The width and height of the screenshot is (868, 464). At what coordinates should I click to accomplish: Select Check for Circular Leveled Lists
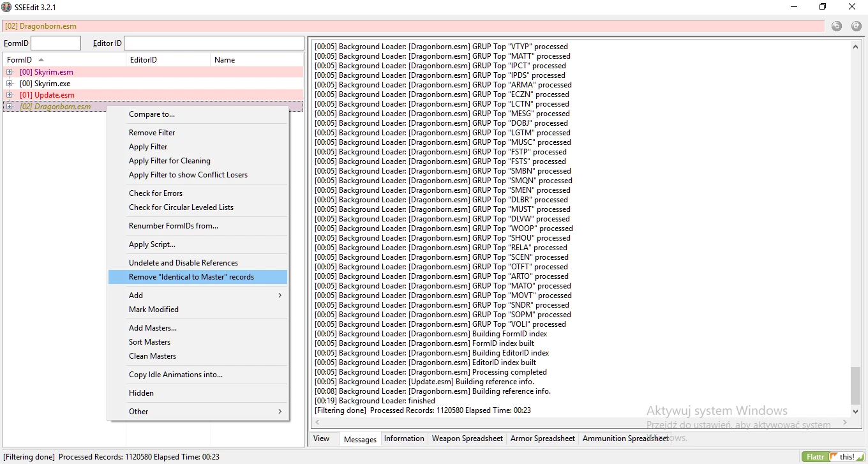coord(198,207)
